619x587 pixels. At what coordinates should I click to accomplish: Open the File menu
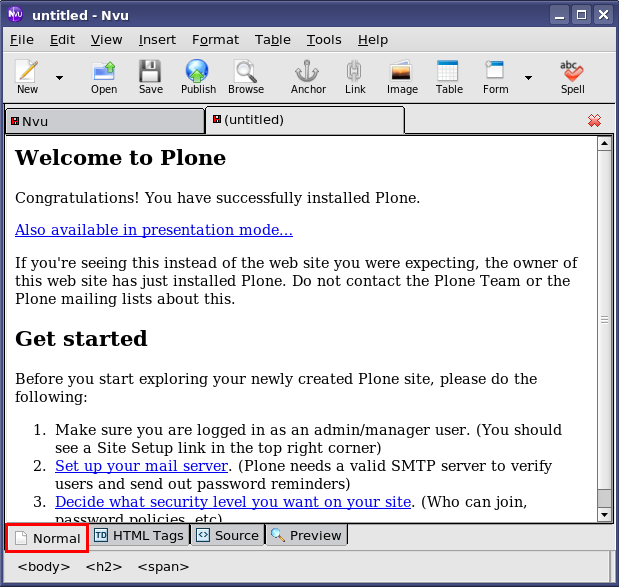[x=22, y=40]
